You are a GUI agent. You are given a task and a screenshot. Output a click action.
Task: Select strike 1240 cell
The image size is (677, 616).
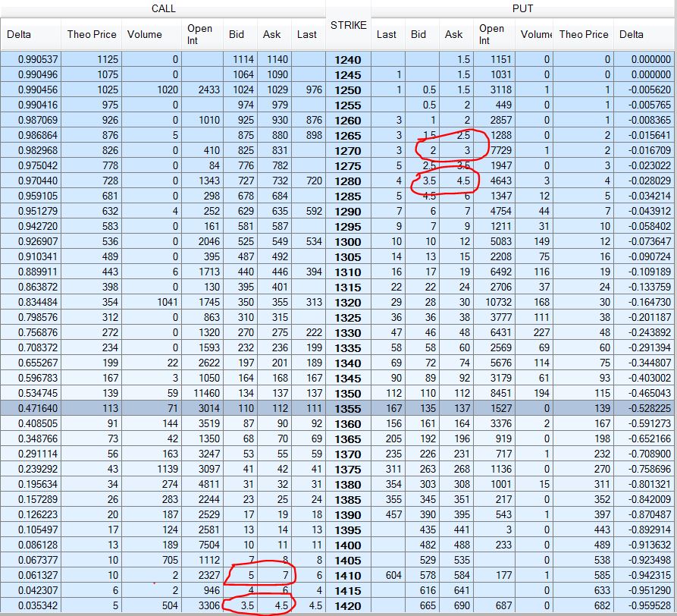point(348,60)
